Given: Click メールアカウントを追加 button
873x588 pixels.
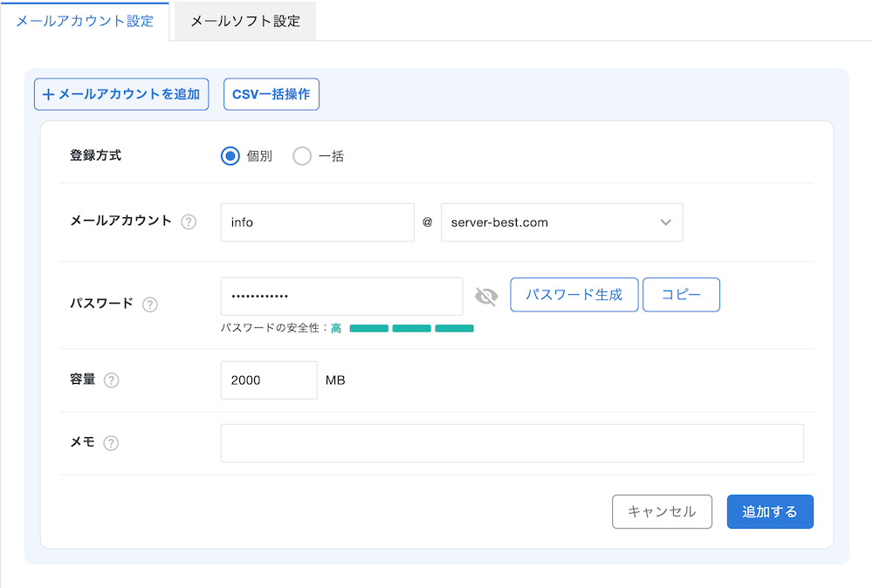Looking at the screenshot, I should point(121,94).
